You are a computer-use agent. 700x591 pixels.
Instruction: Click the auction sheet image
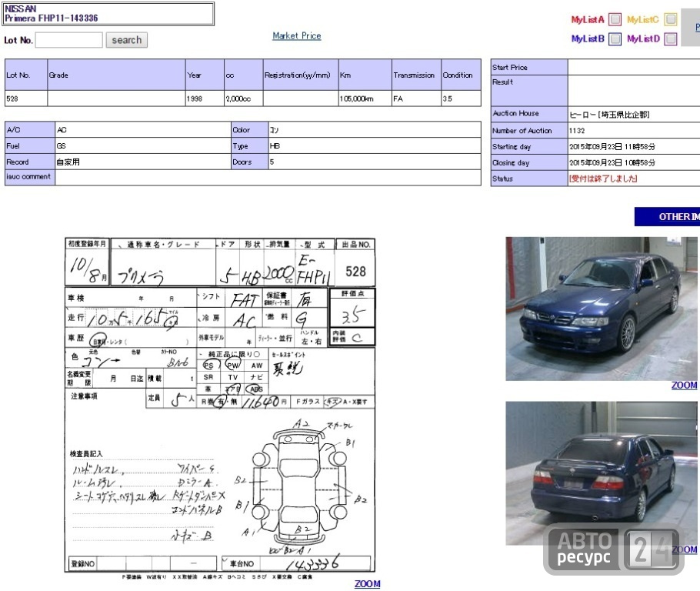pos(220,405)
